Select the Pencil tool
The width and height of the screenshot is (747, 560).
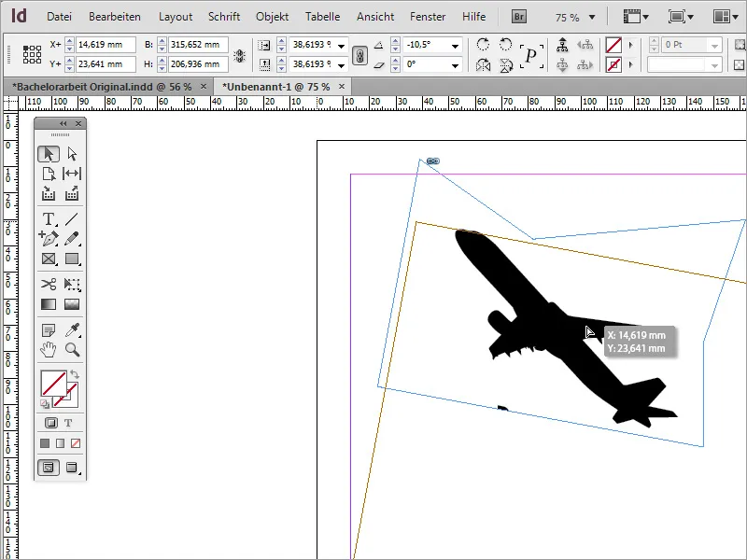point(72,239)
